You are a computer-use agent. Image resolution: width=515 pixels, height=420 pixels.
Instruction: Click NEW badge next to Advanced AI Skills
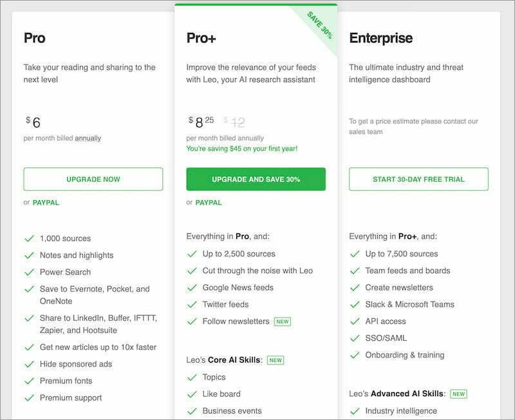(458, 394)
